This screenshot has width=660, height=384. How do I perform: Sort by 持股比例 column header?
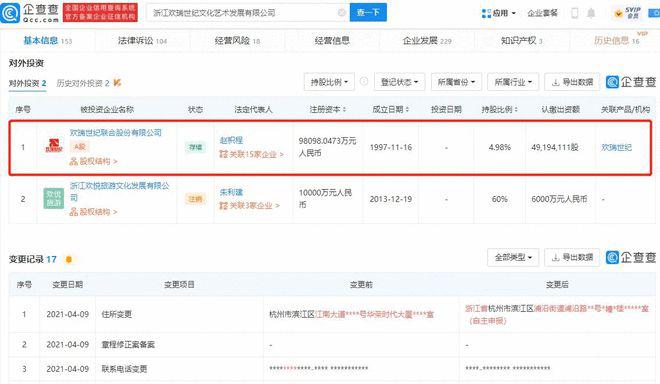pos(500,109)
